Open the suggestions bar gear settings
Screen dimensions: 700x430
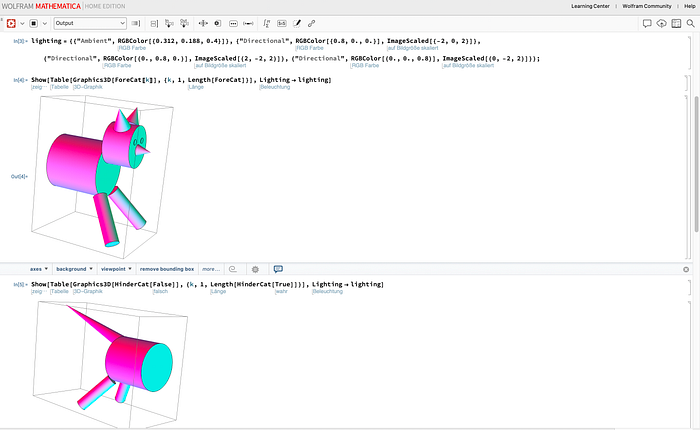click(x=255, y=269)
